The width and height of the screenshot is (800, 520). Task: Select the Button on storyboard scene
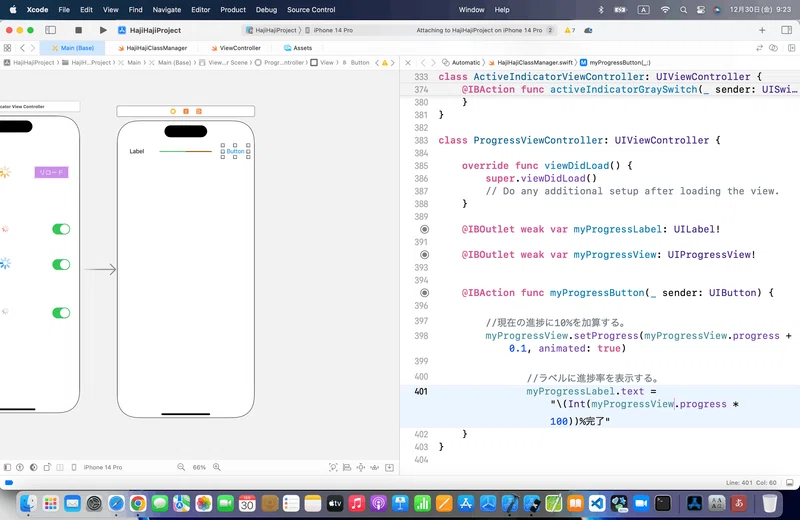[235, 152]
